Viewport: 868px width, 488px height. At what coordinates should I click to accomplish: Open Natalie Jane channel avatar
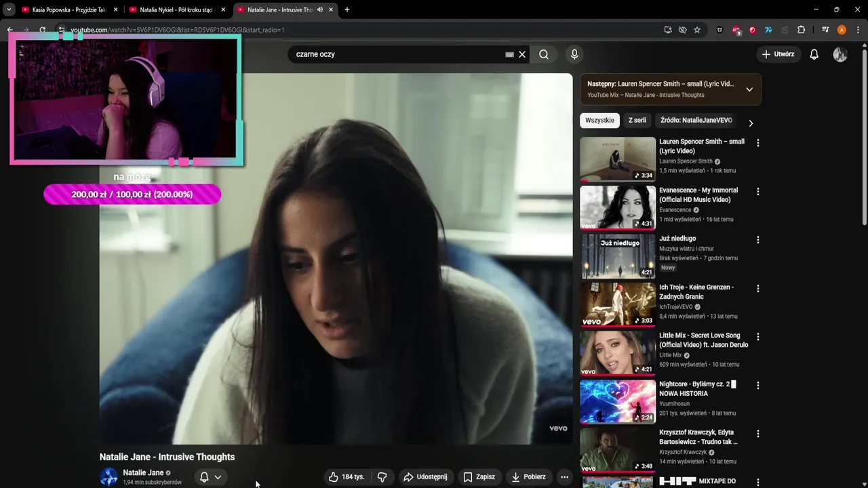pos(108,476)
